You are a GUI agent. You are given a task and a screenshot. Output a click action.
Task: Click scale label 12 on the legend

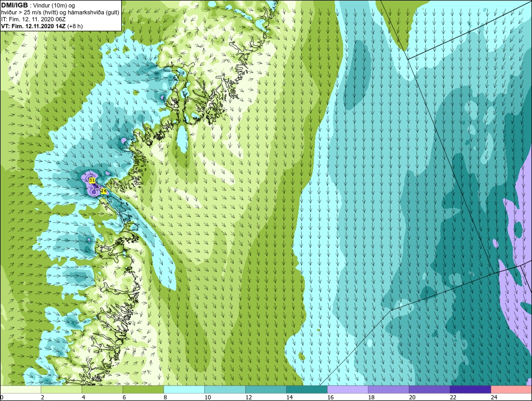click(x=248, y=397)
